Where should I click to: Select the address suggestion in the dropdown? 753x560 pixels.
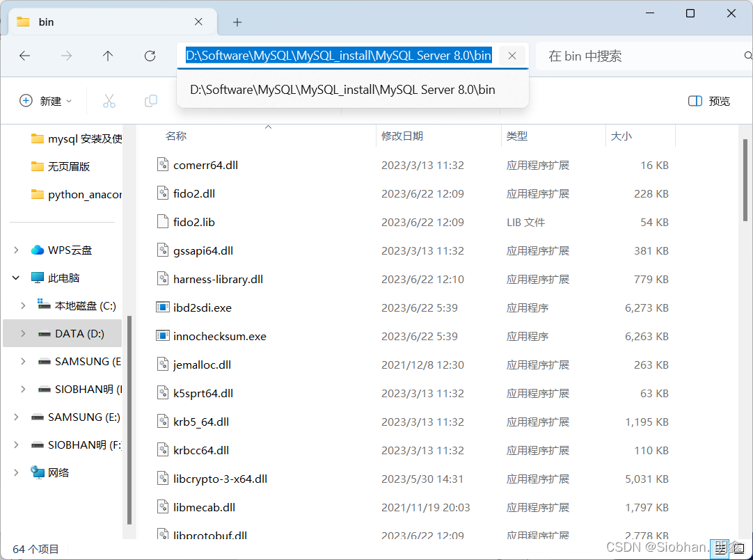352,90
